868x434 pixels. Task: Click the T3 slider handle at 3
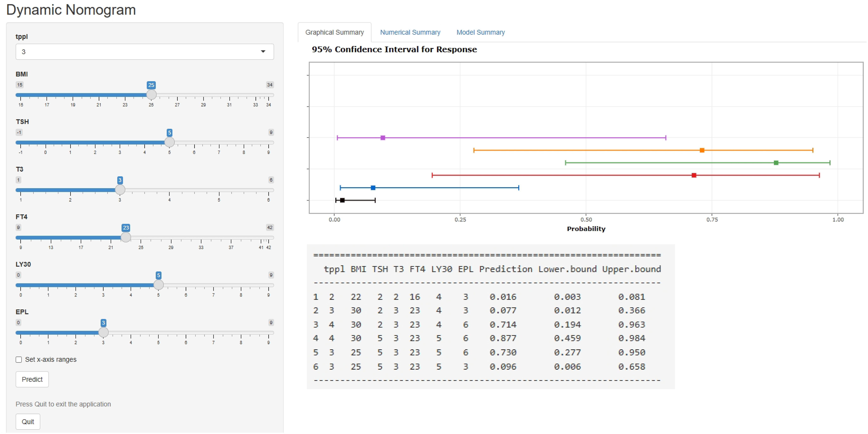(x=120, y=190)
